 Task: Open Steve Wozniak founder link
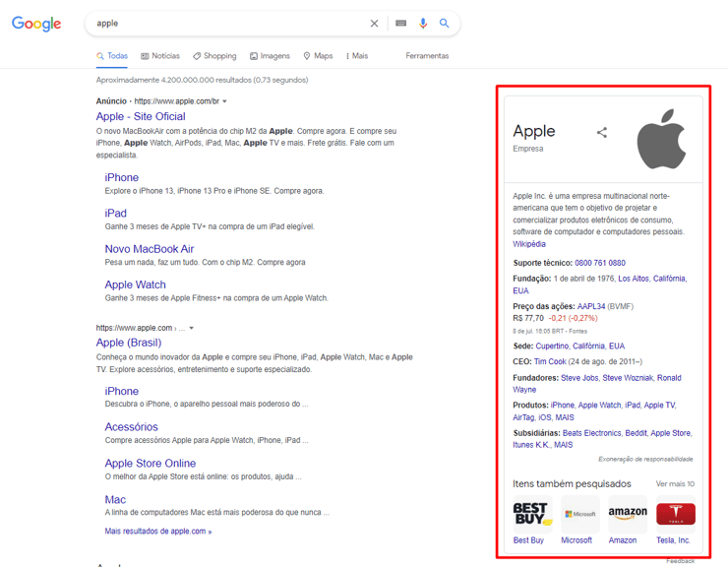click(x=628, y=378)
